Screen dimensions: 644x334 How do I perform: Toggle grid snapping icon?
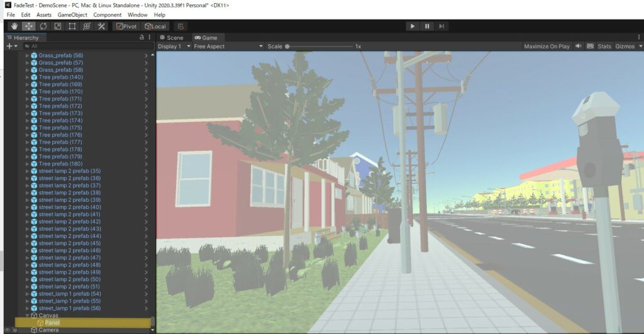180,26
